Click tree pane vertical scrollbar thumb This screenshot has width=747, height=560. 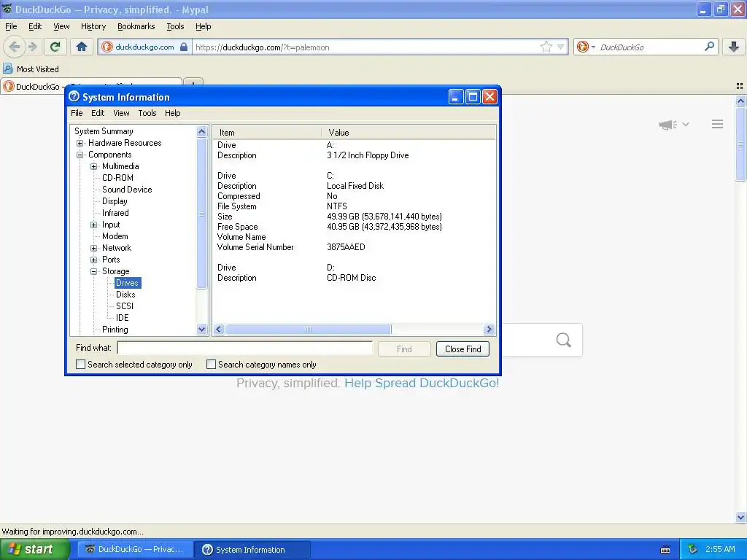201,214
